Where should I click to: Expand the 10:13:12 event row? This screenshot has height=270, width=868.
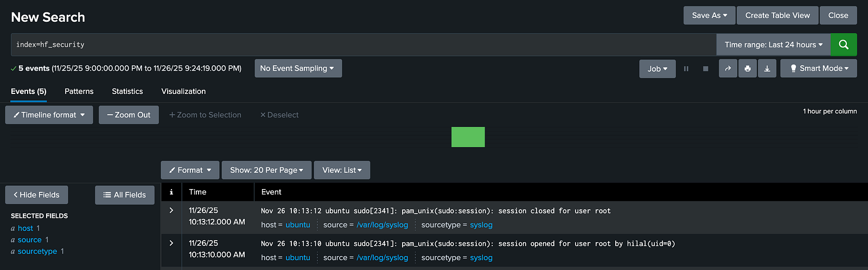171,210
